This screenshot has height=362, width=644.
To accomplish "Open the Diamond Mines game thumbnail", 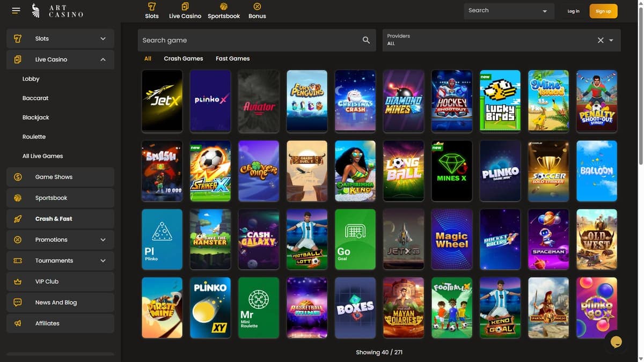I will click(404, 101).
